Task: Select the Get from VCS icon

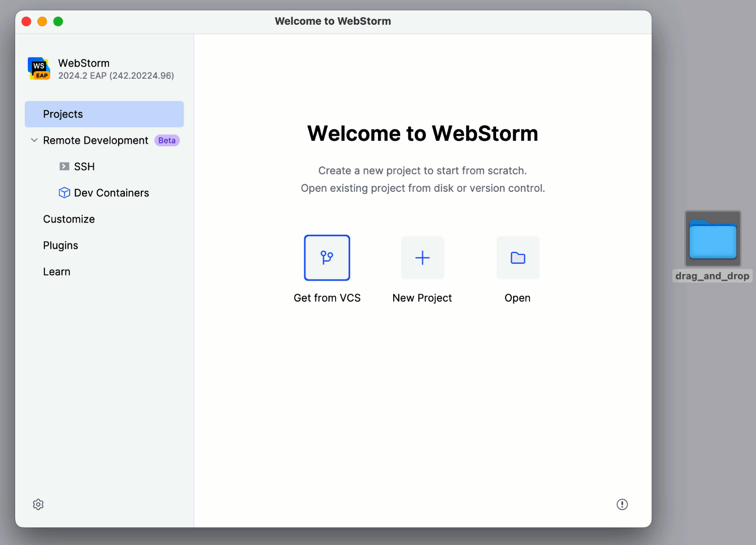Action: [327, 257]
